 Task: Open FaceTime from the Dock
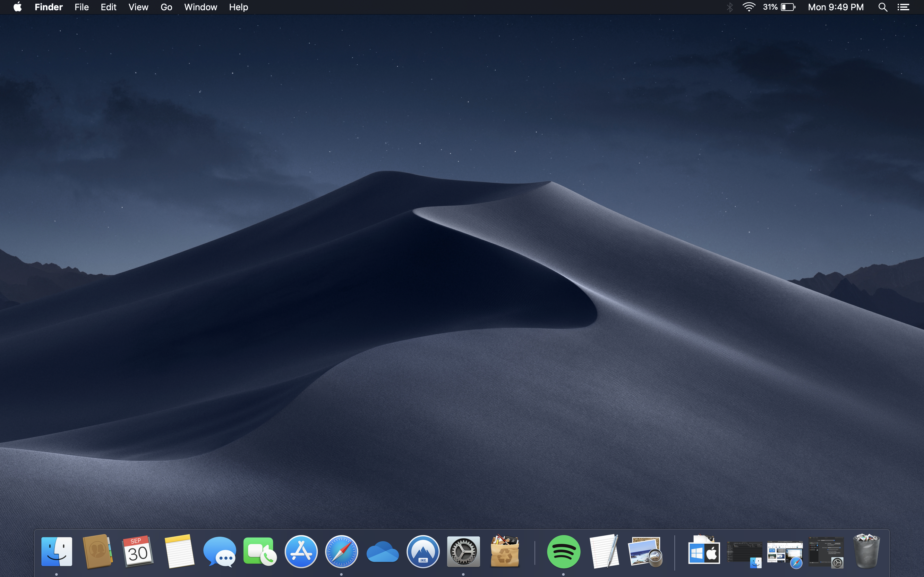260,552
